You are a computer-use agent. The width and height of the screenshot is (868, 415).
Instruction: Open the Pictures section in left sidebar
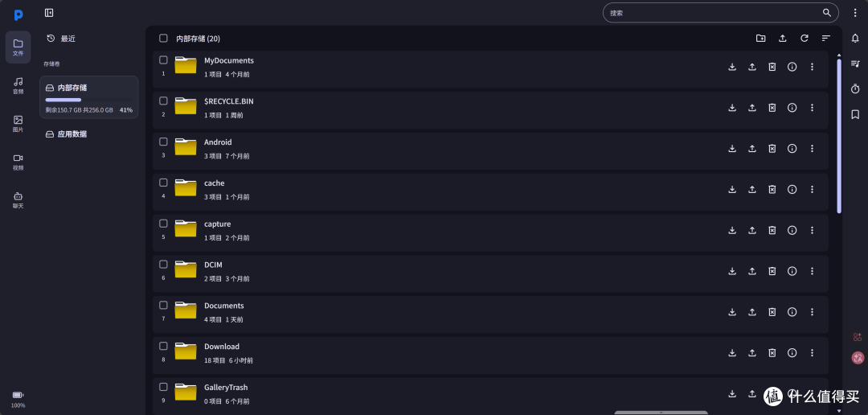coord(18,124)
